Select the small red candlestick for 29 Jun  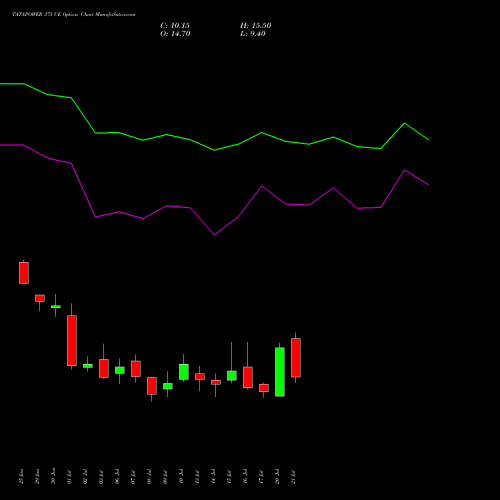point(40,298)
